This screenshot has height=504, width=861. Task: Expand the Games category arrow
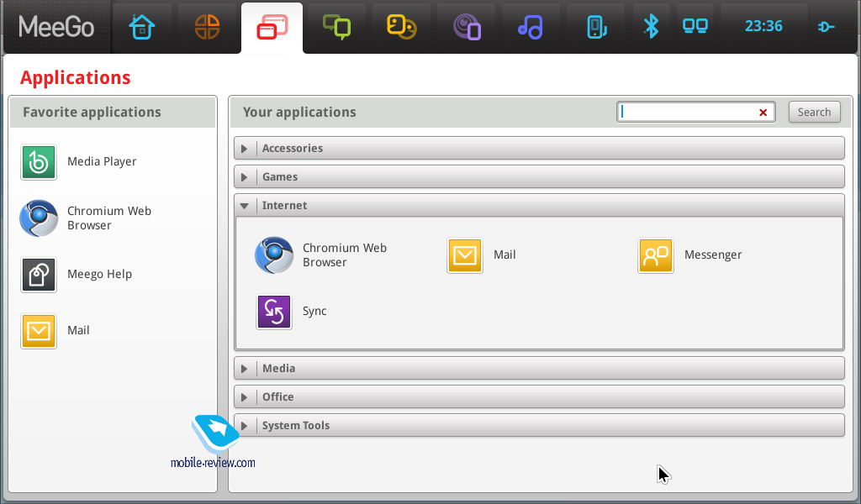tap(245, 177)
